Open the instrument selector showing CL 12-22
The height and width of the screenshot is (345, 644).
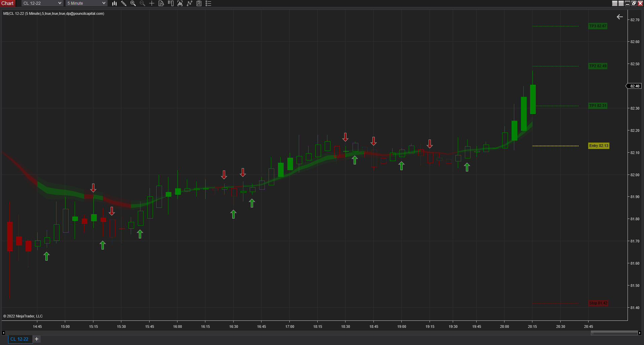coord(42,3)
